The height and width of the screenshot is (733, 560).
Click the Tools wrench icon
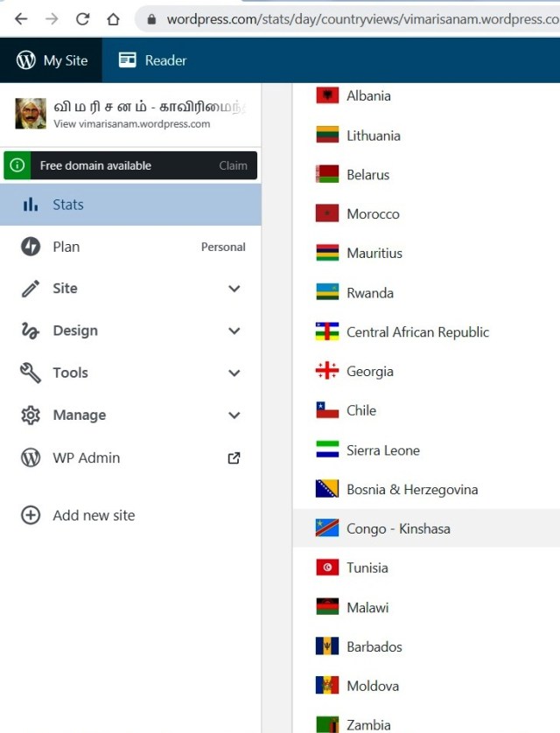tap(31, 373)
